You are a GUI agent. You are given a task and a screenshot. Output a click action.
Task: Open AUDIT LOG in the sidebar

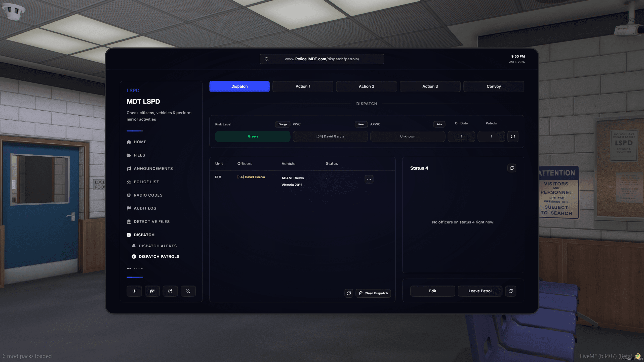coord(141,208)
